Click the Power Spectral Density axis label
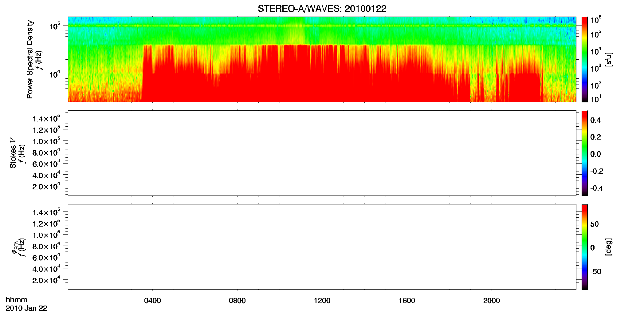Image resolution: width=644 pixels, height=332 pixels. (30, 59)
